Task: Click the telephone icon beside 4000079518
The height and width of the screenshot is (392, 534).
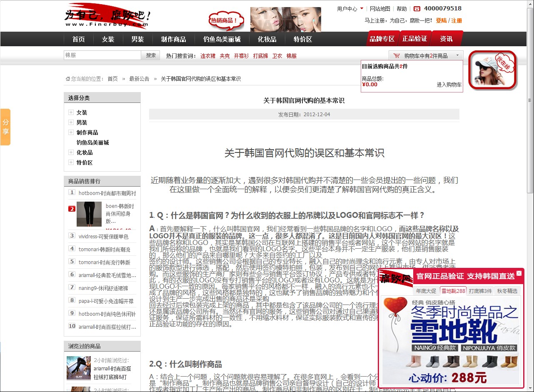Action: pyautogui.click(x=417, y=9)
